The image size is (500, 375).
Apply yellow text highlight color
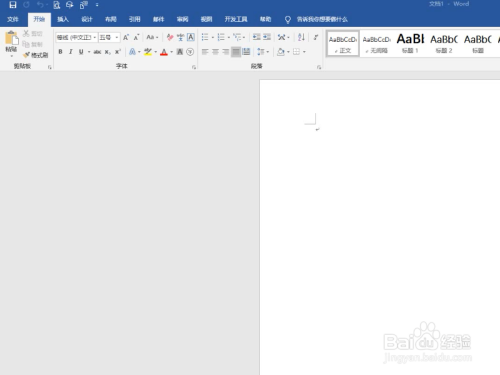point(148,52)
